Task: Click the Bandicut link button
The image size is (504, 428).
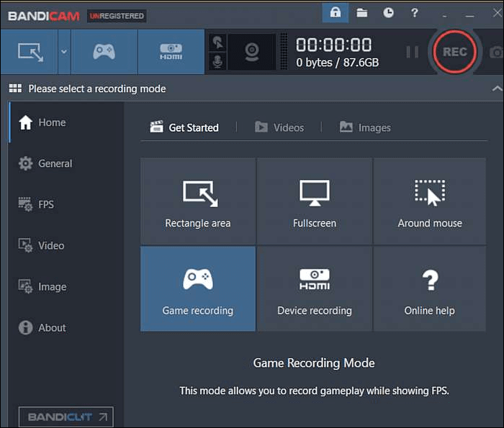Action: click(66, 416)
